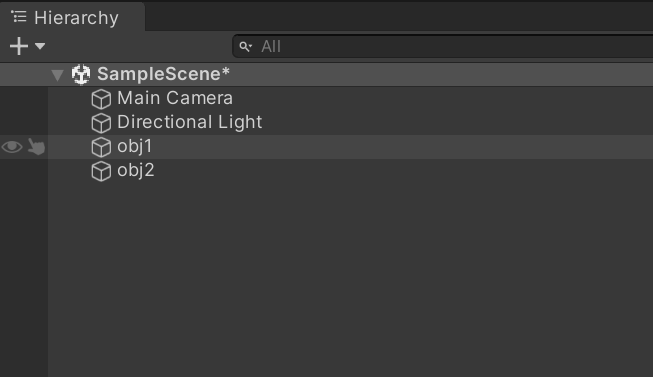Click the cube icon beside obj2
Image resolution: width=653 pixels, height=377 pixels.
pyautogui.click(x=101, y=171)
